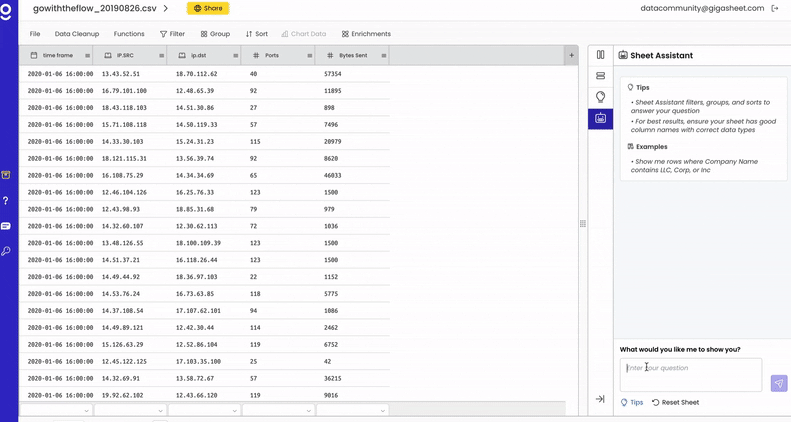The height and width of the screenshot is (422, 791).
Task: Open the IP.SRC column menu
Action: pyautogui.click(x=161, y=55)
